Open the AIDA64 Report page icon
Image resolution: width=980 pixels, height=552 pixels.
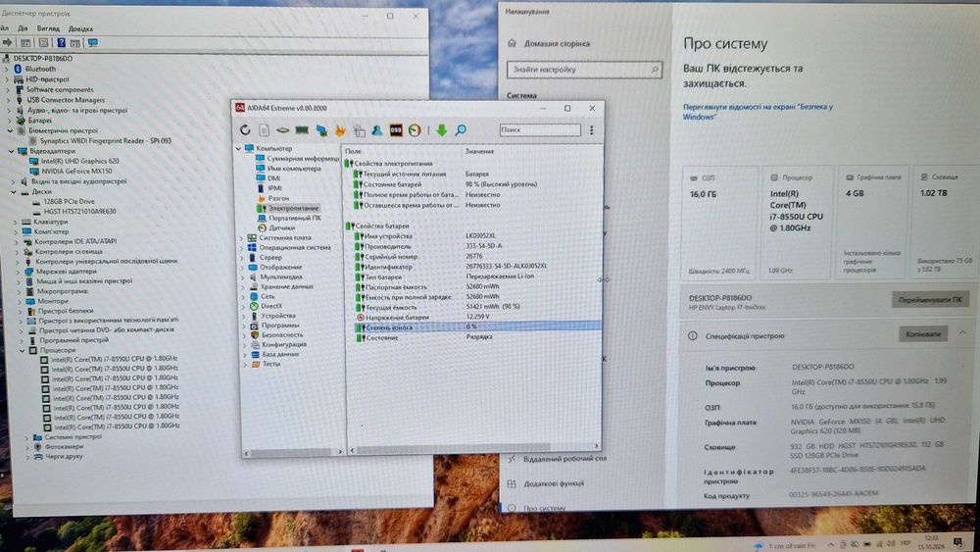(264, 130)
